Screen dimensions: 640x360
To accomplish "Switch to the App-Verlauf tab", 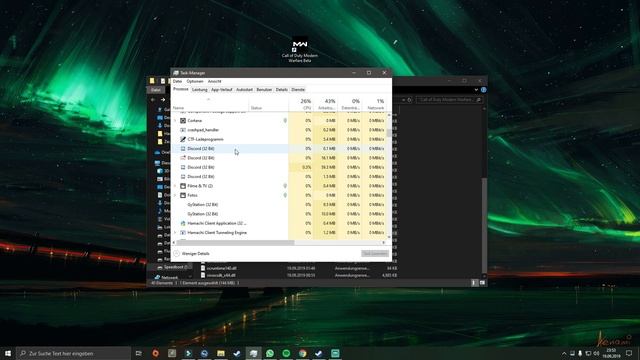I will pos(222,89).
